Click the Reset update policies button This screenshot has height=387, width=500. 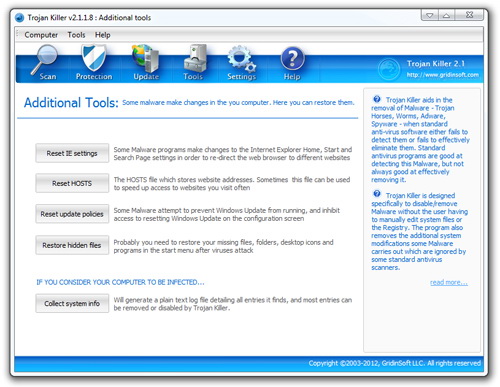point(72,214)
